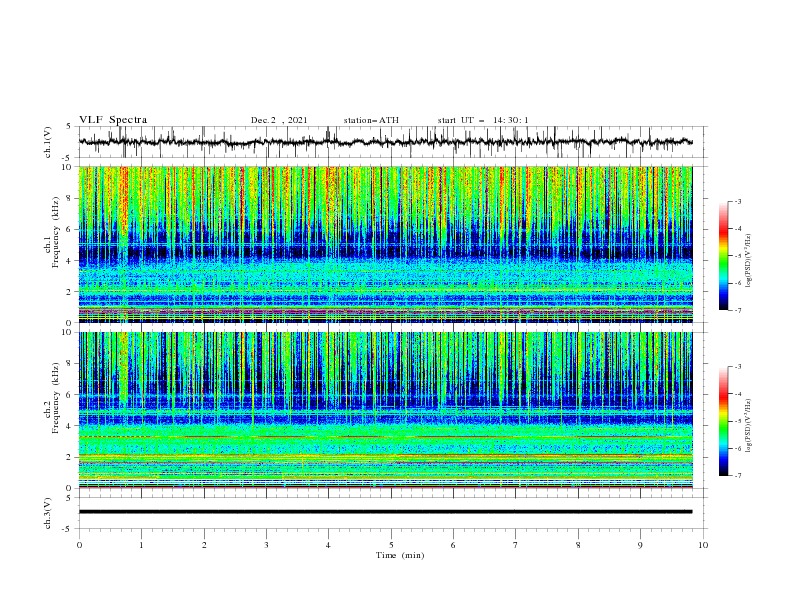
Task: Click the -4 label on lower colorbar
Action: (737, 394)
